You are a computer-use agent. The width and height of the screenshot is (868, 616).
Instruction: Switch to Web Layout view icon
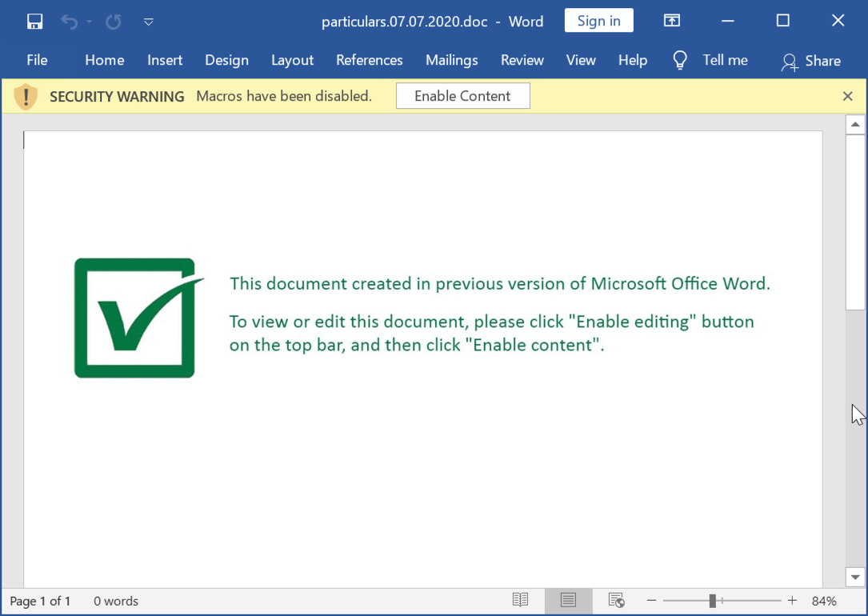[x=616, y=600]
